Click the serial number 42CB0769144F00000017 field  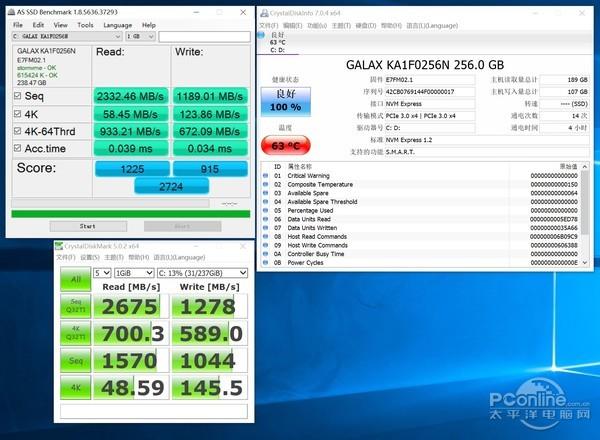tap(429, 91)
